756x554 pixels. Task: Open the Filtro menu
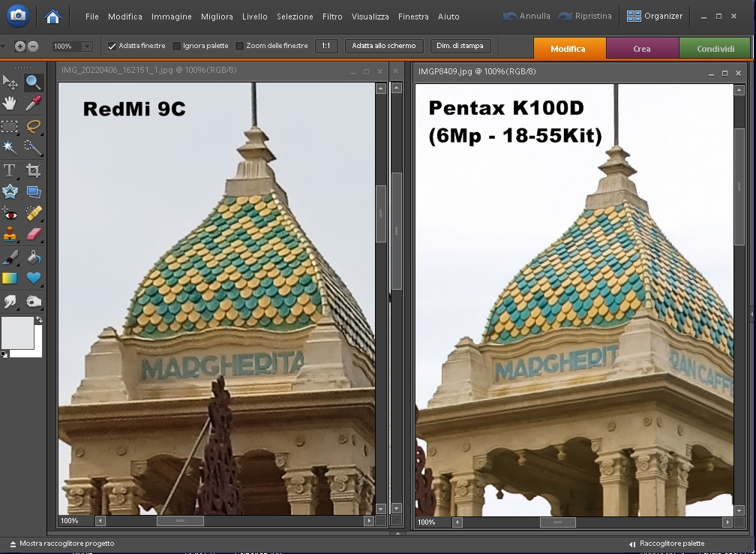coord(332,17)
